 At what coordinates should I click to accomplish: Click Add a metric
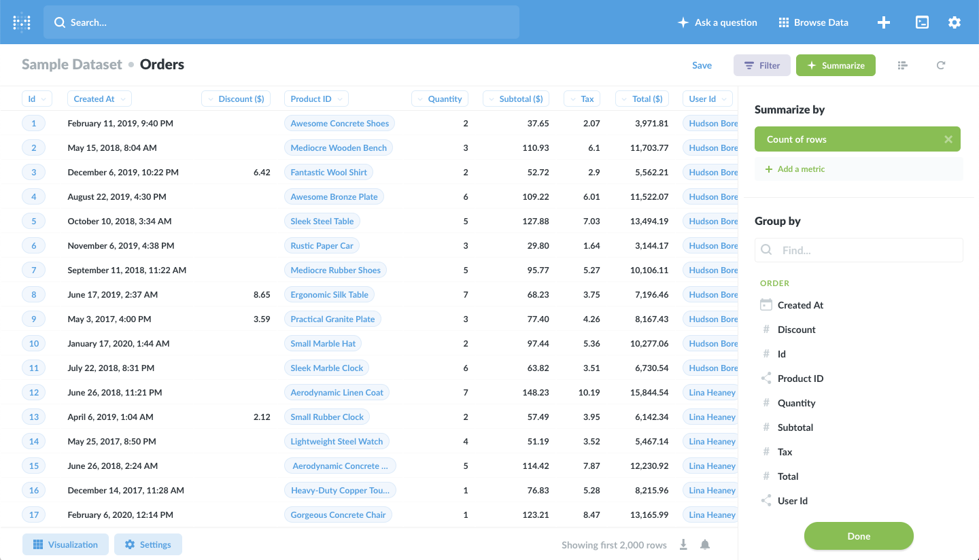point(795,169)
